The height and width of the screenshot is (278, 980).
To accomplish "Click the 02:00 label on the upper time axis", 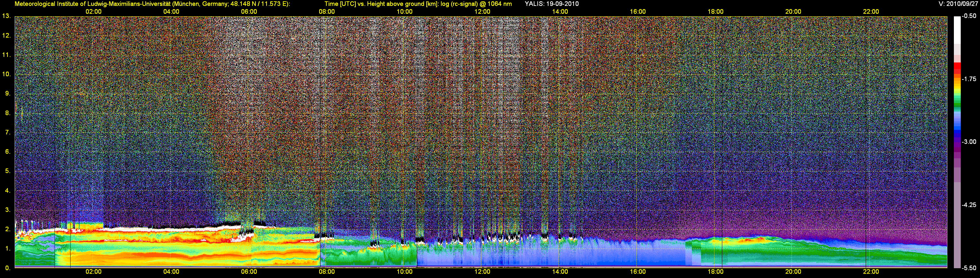I will pyautogui.click(x=93, y=12).
